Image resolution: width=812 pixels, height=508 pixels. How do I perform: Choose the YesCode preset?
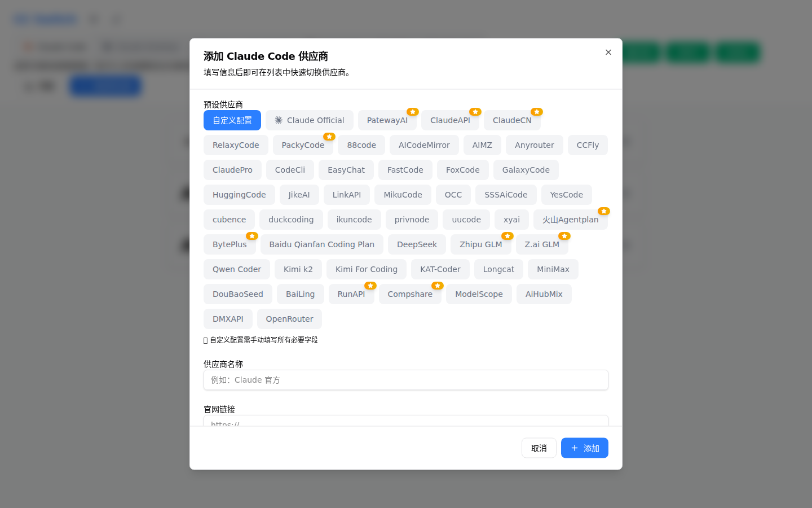point(567,195)
